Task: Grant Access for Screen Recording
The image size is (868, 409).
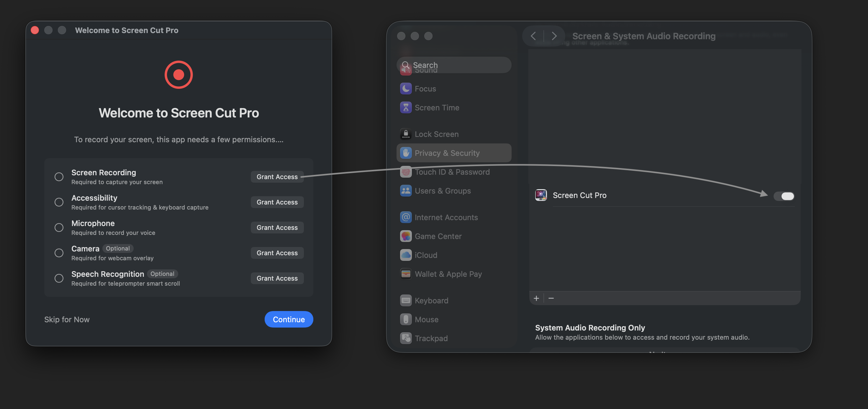Action: (x=277, y=177)
